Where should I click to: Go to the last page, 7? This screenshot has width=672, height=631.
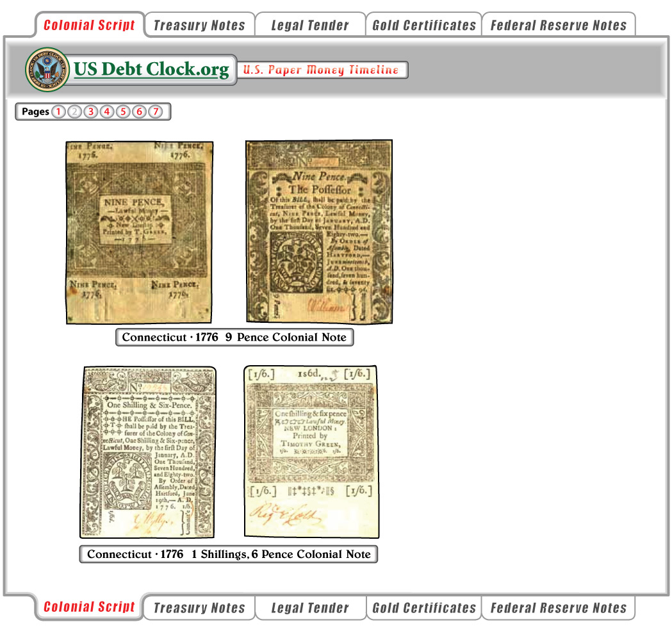click(155, 112)
